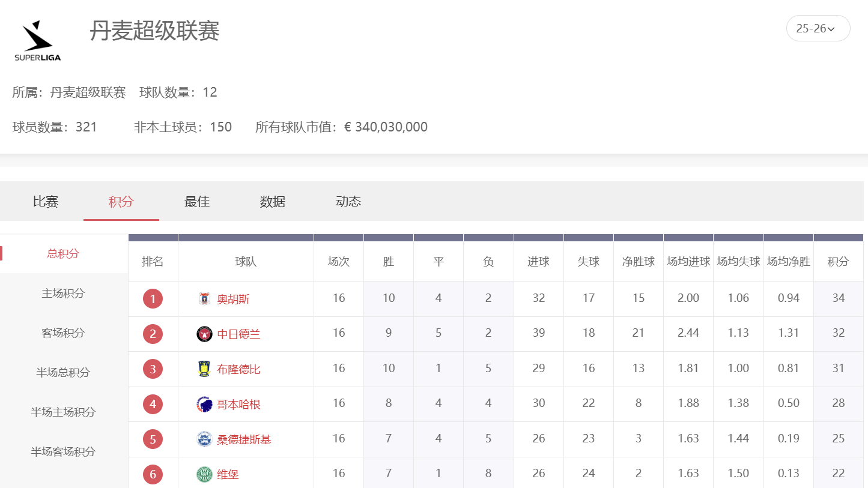Switch to the 比赛 tab
This screenshot has height=488, width=868.
click(x=45, y=202)
